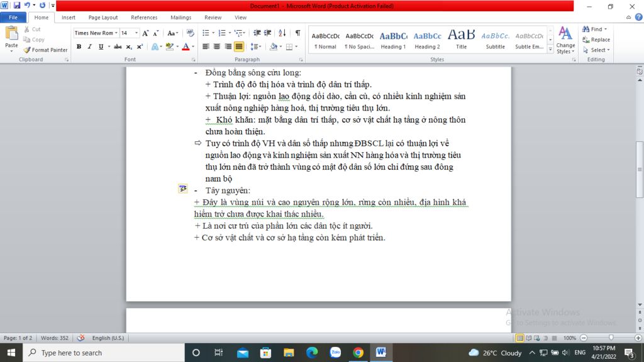
Task: Apply numbered list
Action: coord(222,33)
